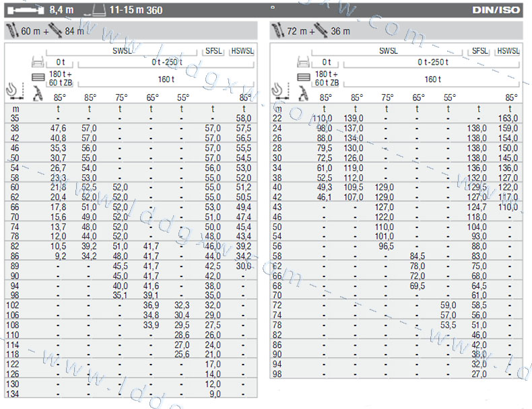Click value 25,6 in left table row 118
The image size is (532, 409).
(182, 355)
